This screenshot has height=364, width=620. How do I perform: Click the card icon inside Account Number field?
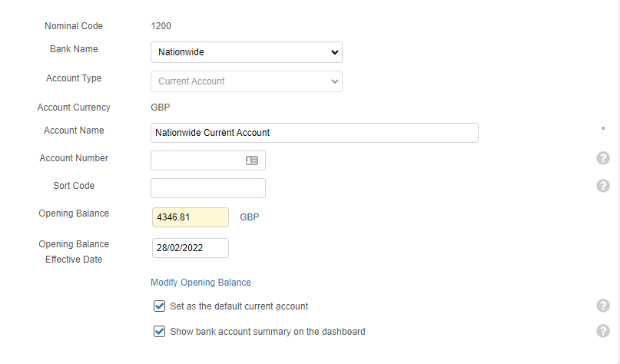point(252,160)
